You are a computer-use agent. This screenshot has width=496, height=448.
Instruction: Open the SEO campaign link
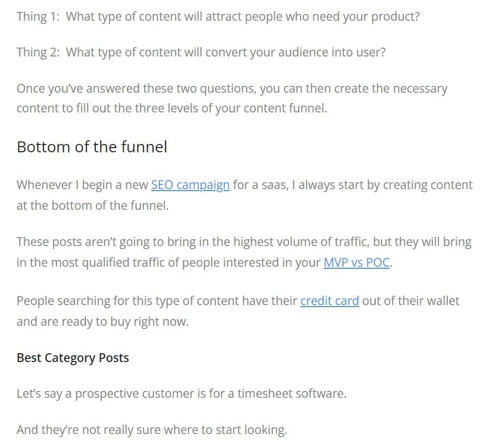pyautogui.click(x=190, y=185)
